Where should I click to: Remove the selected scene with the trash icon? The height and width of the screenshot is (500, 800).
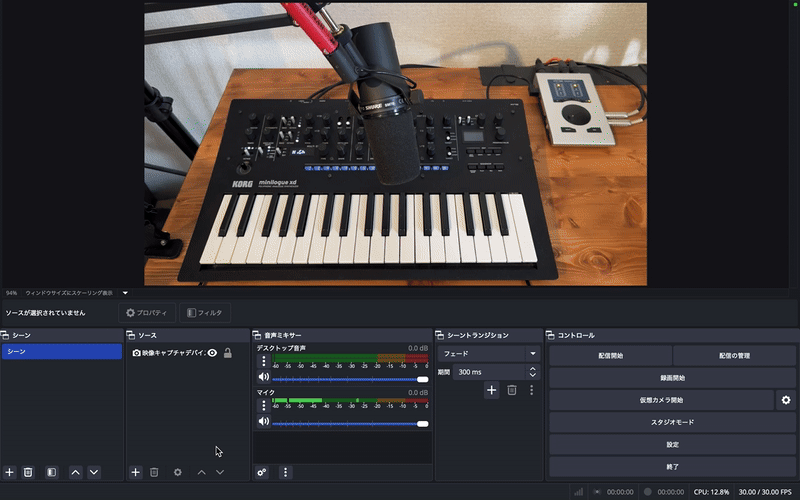[x=28, y=472]
